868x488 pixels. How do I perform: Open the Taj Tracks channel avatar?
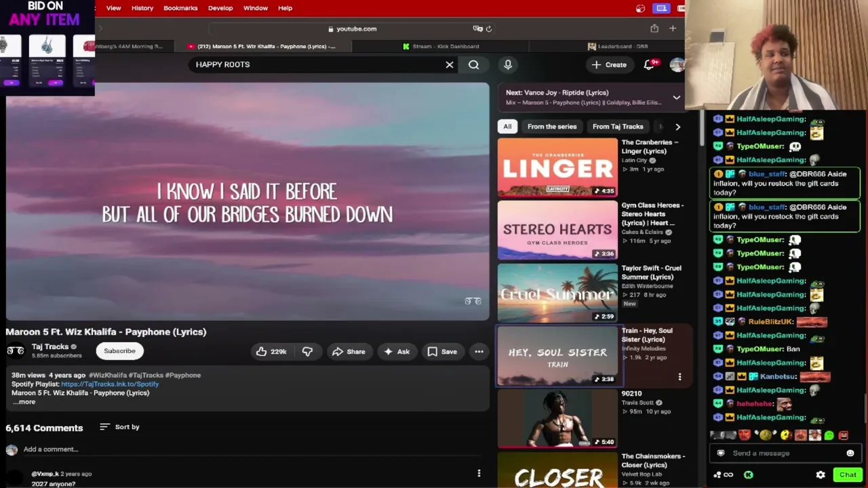[15, 350]
